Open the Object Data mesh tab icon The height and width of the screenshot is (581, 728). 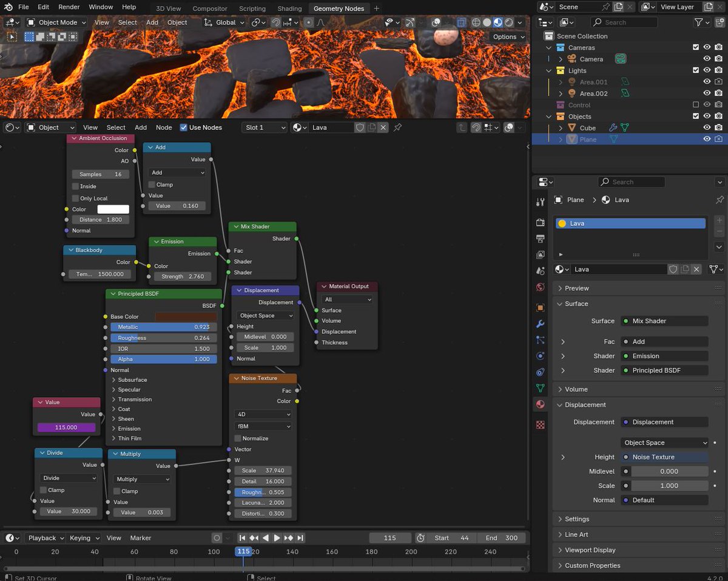point(541,388)
